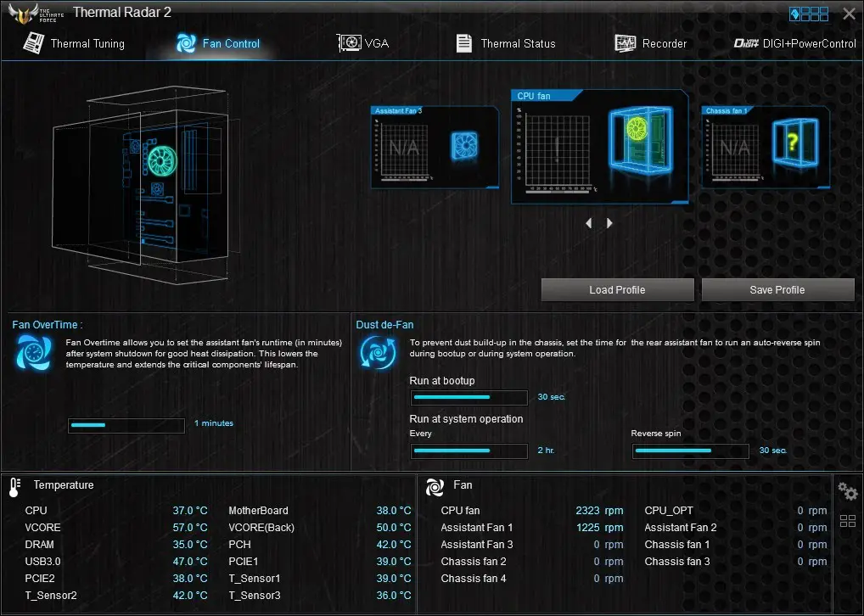Click the CPU fan 2323 rpm reading
The width and height of the screenshot is (864, 616).
599,511
